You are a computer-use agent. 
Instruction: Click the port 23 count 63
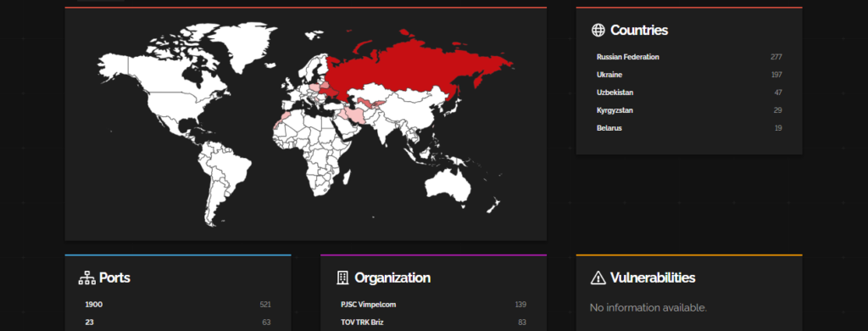click(x=266, y=323)
